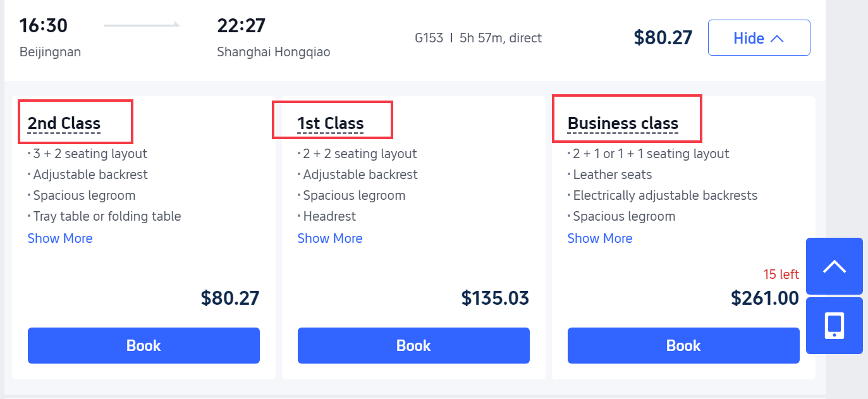Click the scroll-to-top arrow icon
This screenshot has width=868, height=399.
[x=834, y=266]
